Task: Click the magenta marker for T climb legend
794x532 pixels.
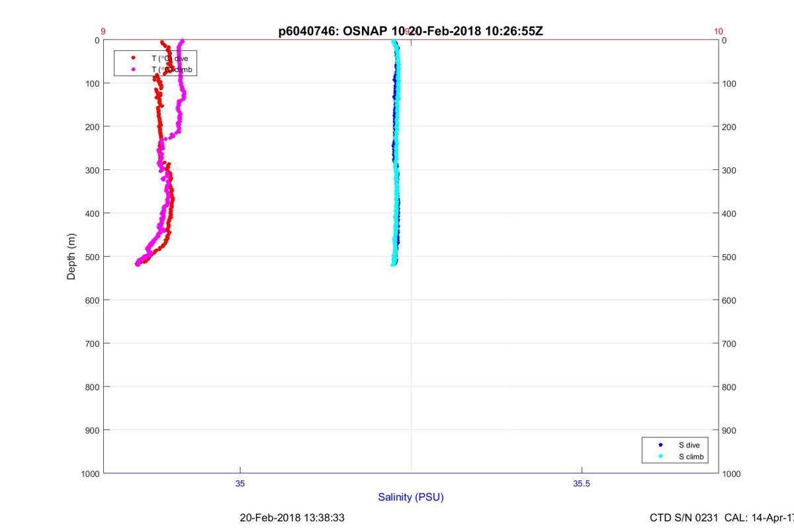Action: click(x=134, y=69)
